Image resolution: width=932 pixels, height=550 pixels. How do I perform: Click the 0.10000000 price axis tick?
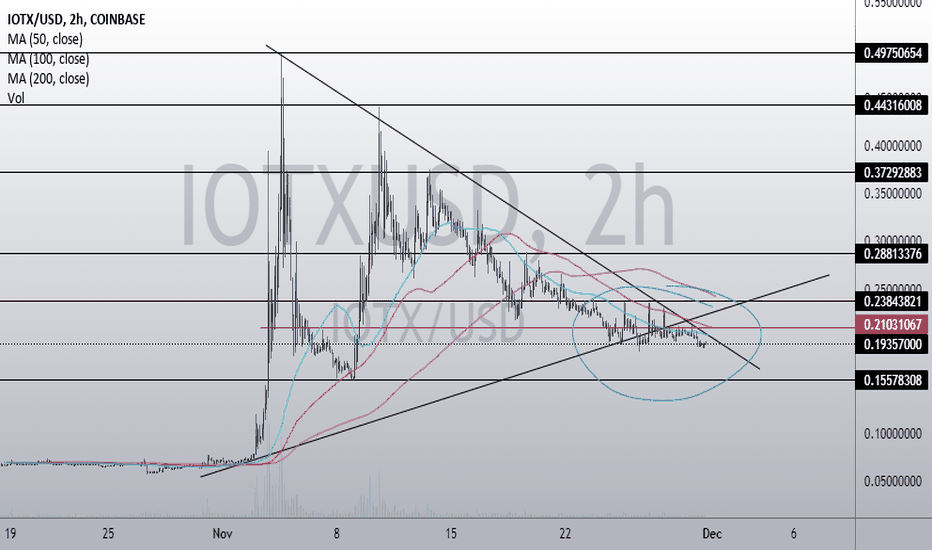click(x=893, y=433)
